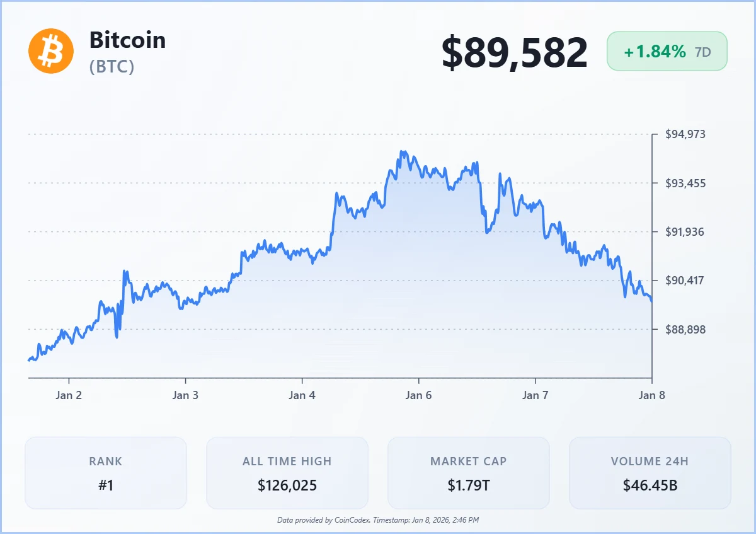This screenshot has height=534, width=756.
Task: Click the $88,898 y-axis label
Action: tap(685, 329)
